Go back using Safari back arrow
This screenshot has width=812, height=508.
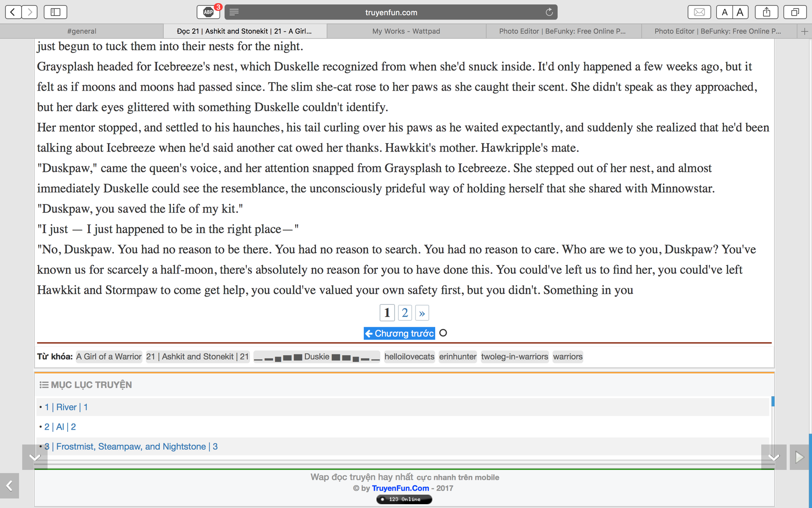click(13, 12)
